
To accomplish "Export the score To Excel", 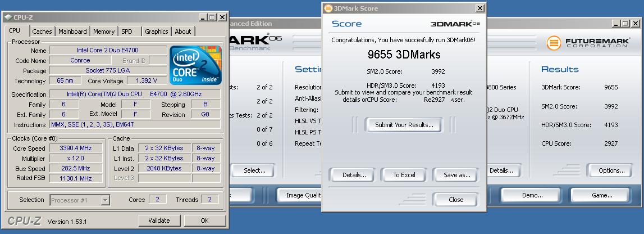I will click(404, 175).
